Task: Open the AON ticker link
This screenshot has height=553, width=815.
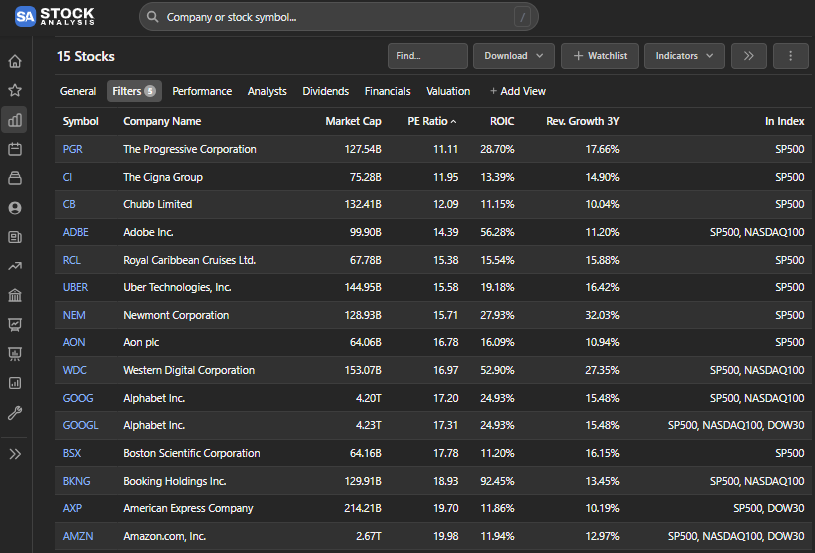Action: pyautogui.click(x=74, y=343)
